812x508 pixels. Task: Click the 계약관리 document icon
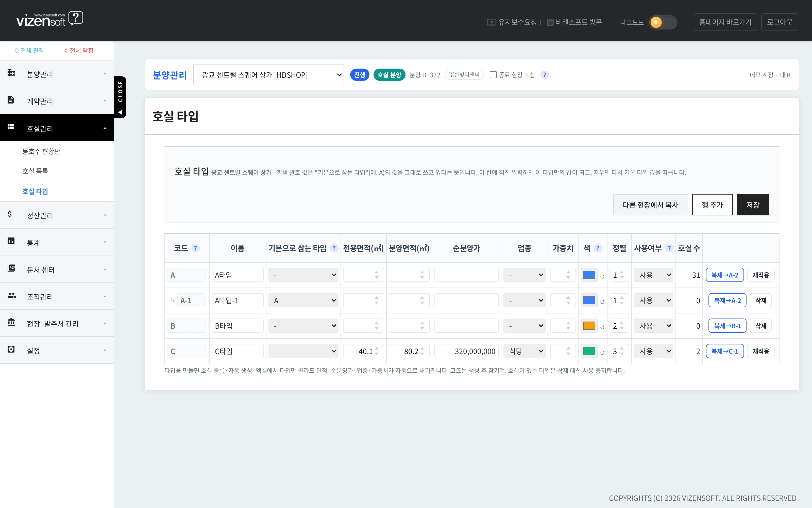[11, 100]
